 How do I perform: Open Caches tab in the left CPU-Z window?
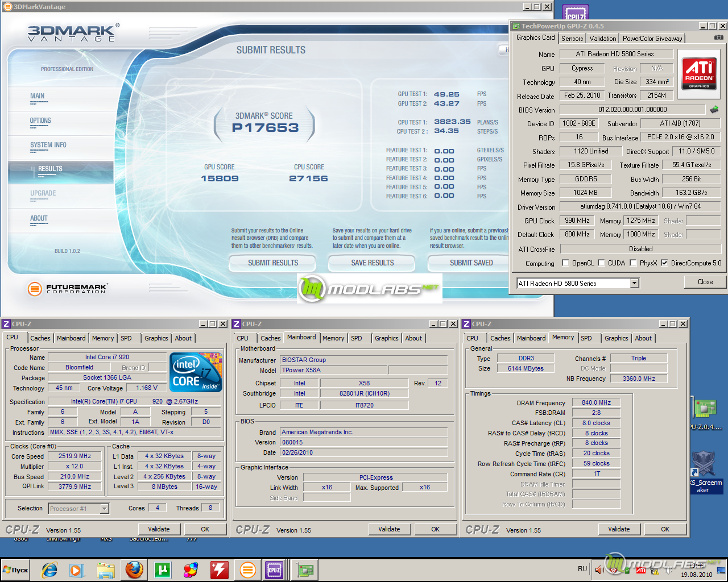click(x=40, y=338)
